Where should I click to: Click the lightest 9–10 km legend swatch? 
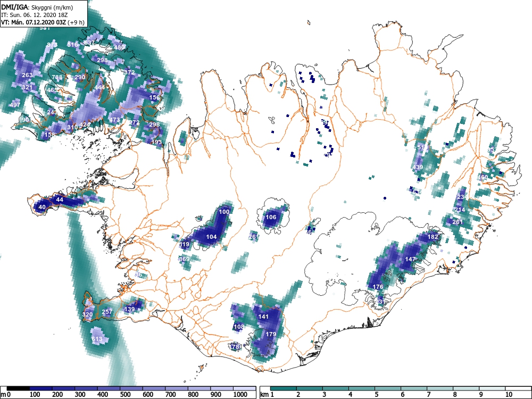coord(492,388)
